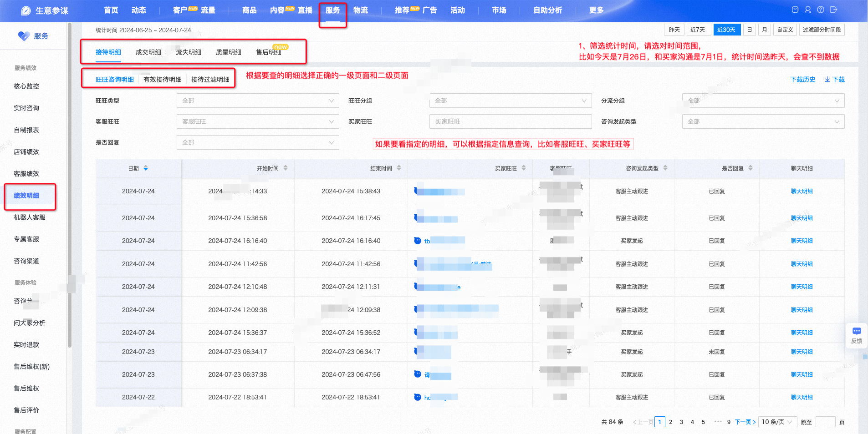
Task: Select the 昨天 time range button
Action: [674, 30]
